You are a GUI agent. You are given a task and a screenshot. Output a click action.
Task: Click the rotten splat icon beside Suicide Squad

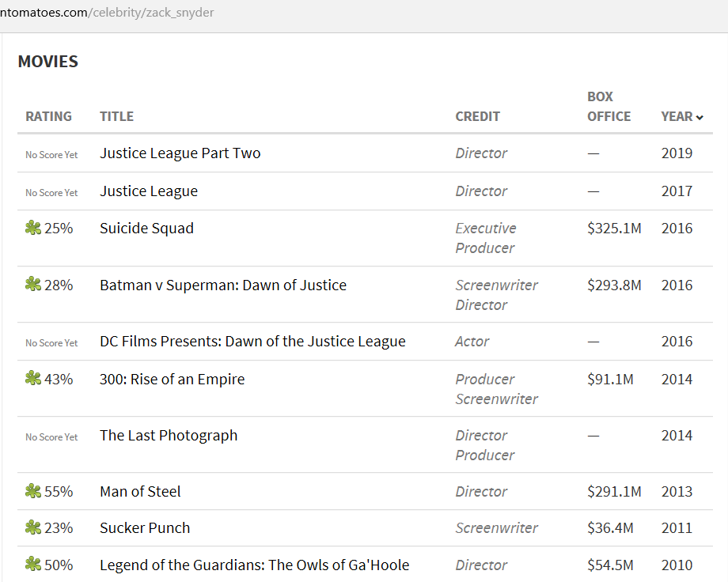point(33,228)
